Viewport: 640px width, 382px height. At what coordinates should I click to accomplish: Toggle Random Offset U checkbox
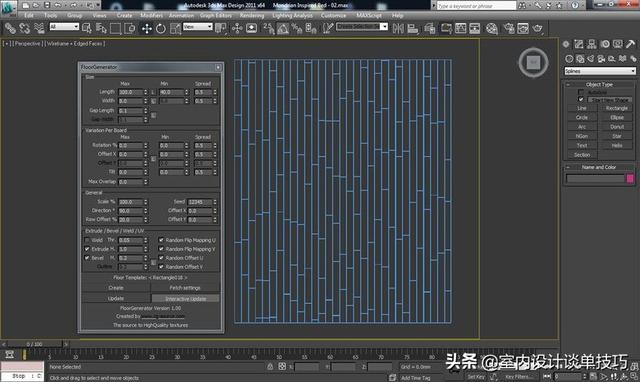coord(161,258)
